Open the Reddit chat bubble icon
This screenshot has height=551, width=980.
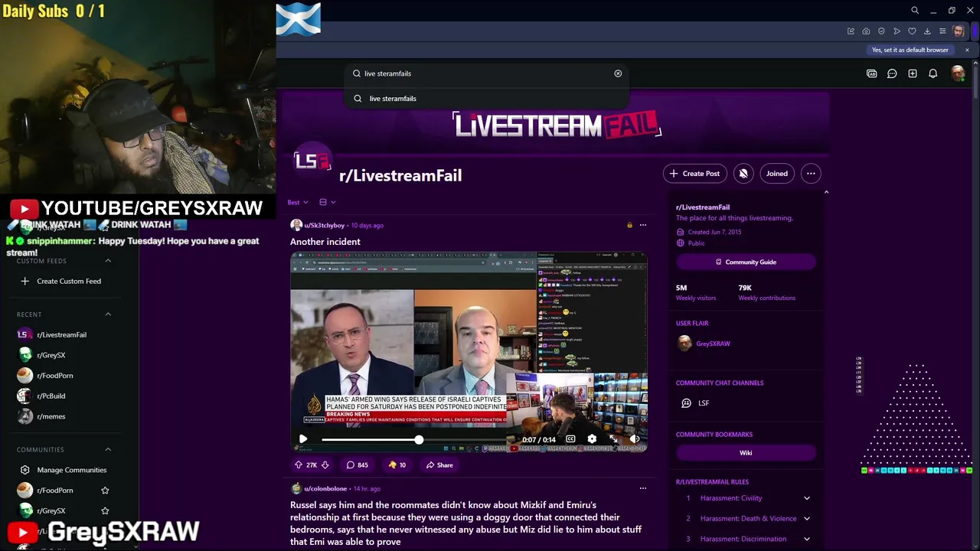coord(892,73)
